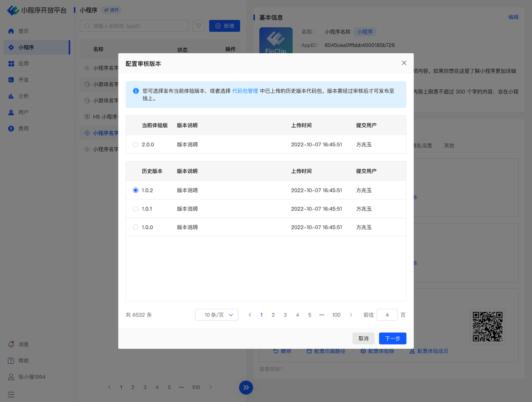Go to page 3 in dialog pagination
This screenshot has height=402, width=532.
285,315
